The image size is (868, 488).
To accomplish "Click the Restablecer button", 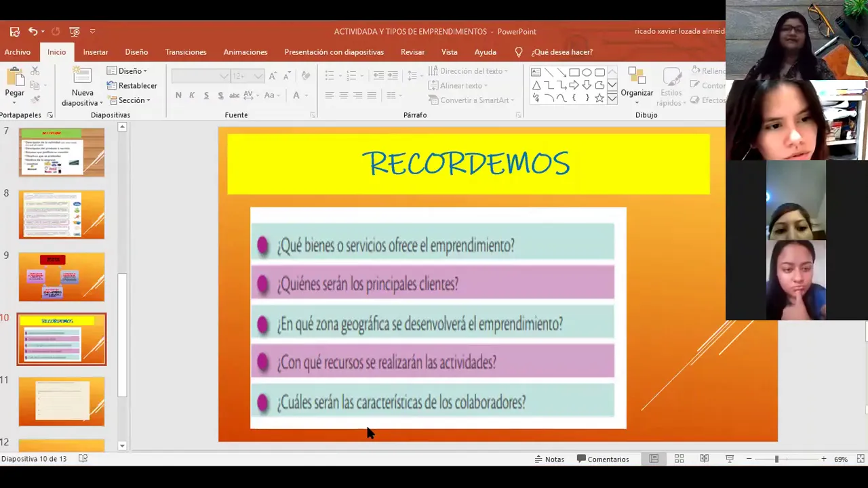I will point(132,85).
